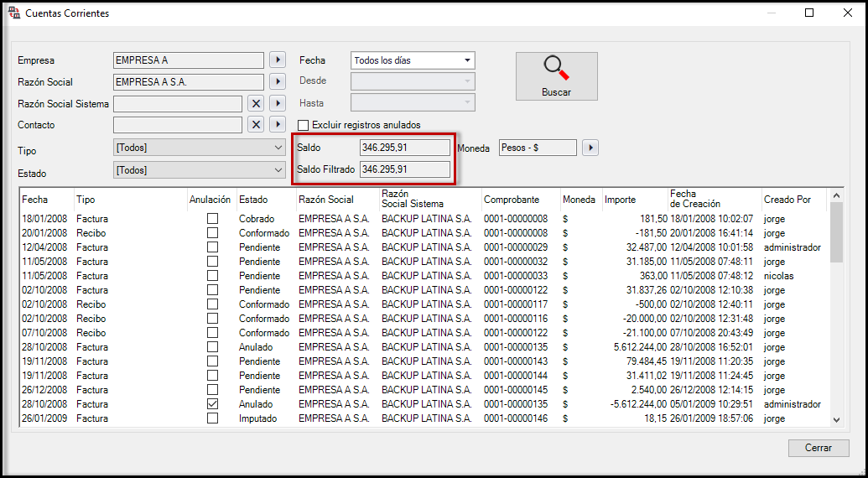Click the Moneda field showing Pesos - $
868x478 pixels.
click(538, 148)
